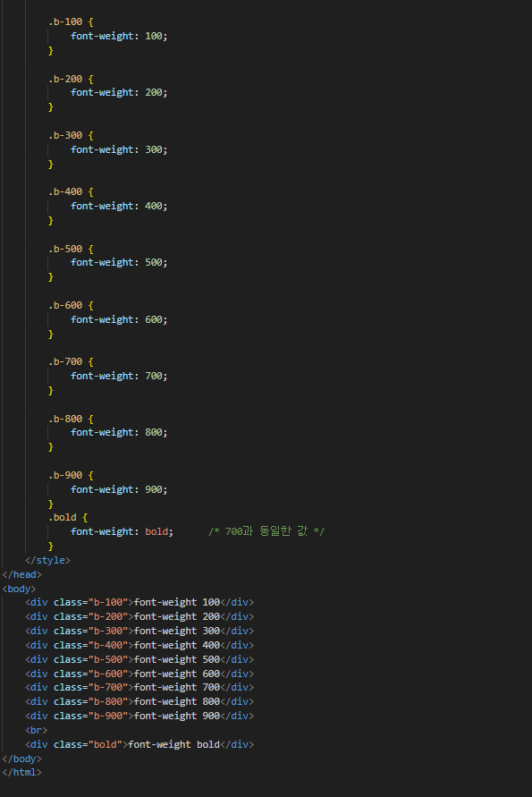Click the div line with class b-600
The width and height of the screenshot is (532, 797).
point(139,674)
